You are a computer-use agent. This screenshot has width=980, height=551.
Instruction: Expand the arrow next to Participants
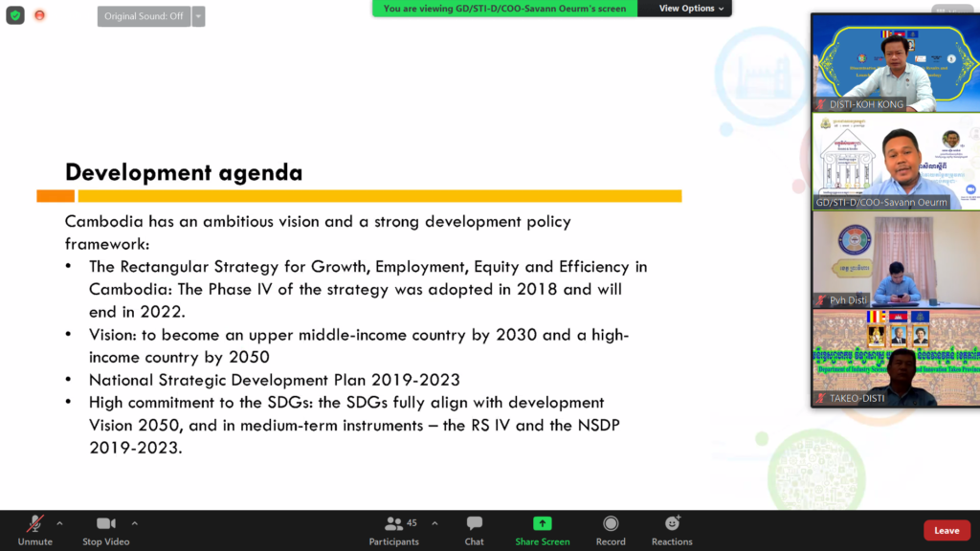pyautogui.click(x=434, y=523)
